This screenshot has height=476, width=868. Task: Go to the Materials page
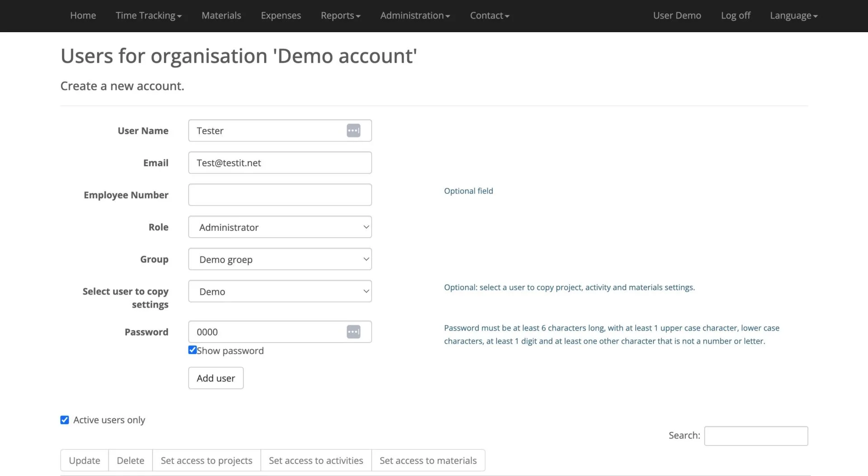click(x=221, y=16)
